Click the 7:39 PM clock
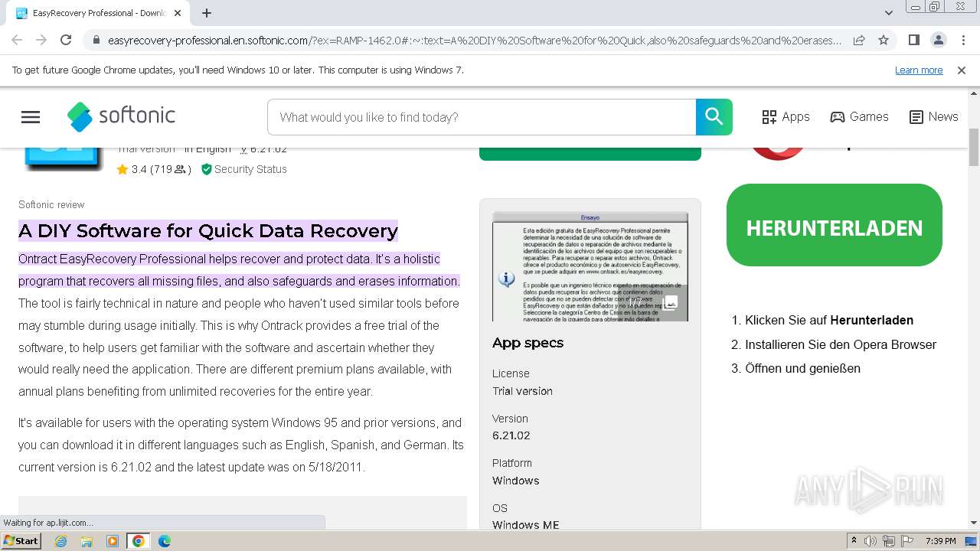This screenshot has height=551, width=980. [x=941, y=541]
